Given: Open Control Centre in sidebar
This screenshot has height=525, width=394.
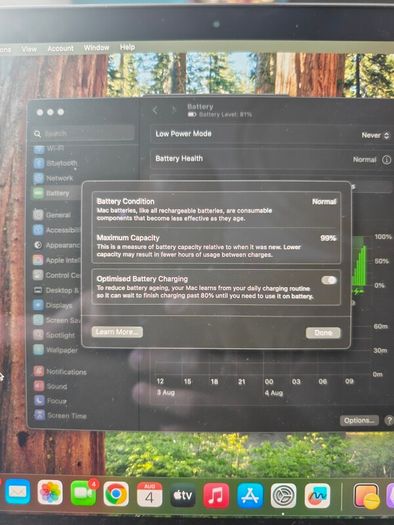Looking at the screenshot, I should point(56,275).
